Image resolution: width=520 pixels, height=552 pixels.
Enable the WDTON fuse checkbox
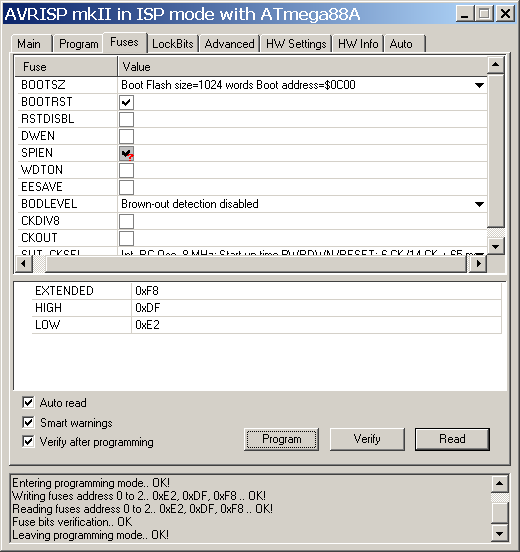126,170
